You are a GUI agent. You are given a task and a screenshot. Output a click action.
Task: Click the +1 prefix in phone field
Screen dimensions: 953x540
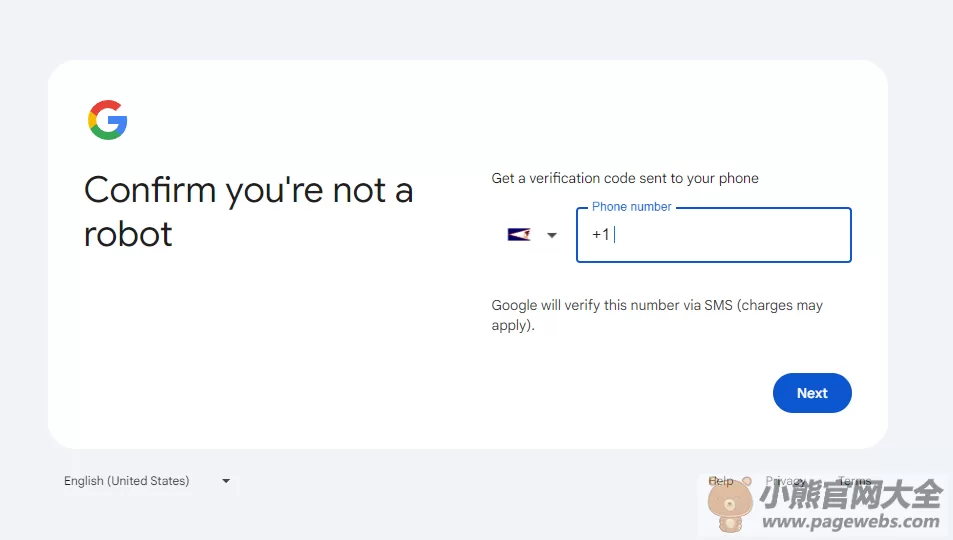[600, 235]
